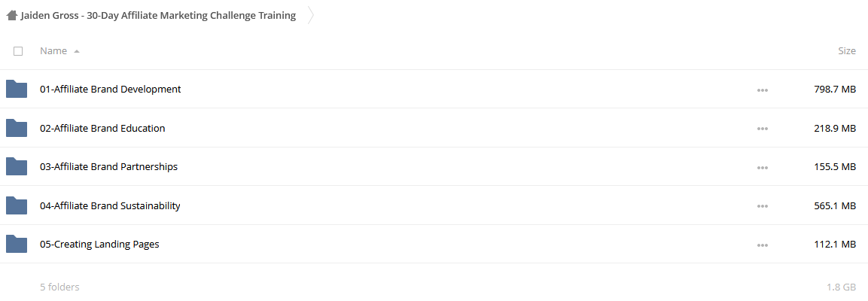Viewport: 868px width, 301px height.
Task: Show actions menu for 05-Creating Landing Pages
Action: coord(763,245)
